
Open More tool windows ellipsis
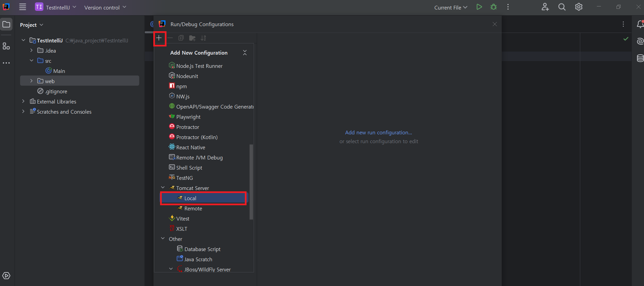click(x=6, y=63)
